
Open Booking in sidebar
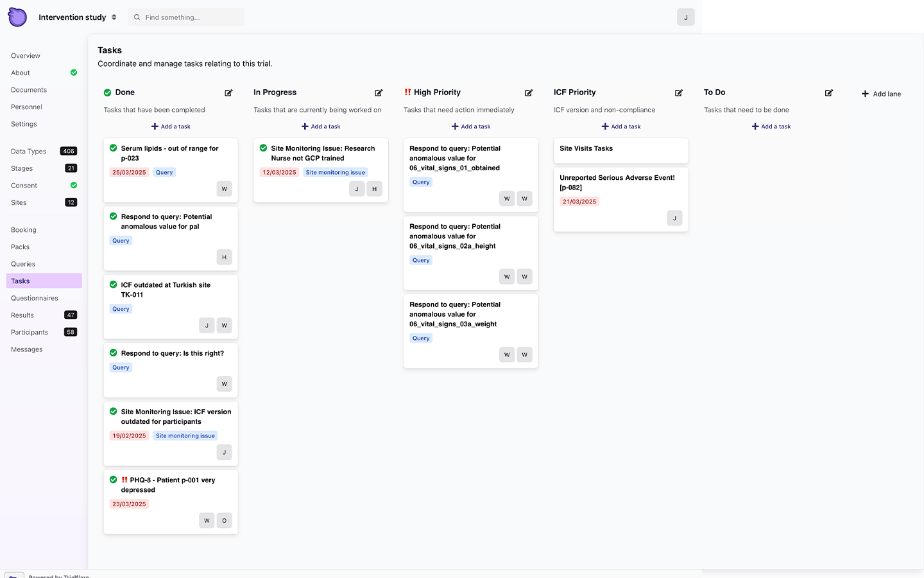[24, 230]
